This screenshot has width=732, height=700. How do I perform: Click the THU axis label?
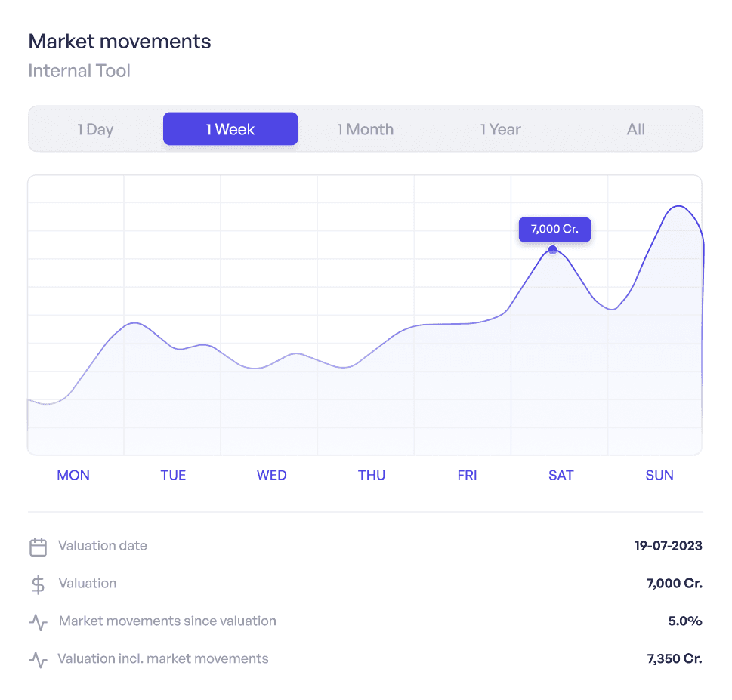coord(372,475)
